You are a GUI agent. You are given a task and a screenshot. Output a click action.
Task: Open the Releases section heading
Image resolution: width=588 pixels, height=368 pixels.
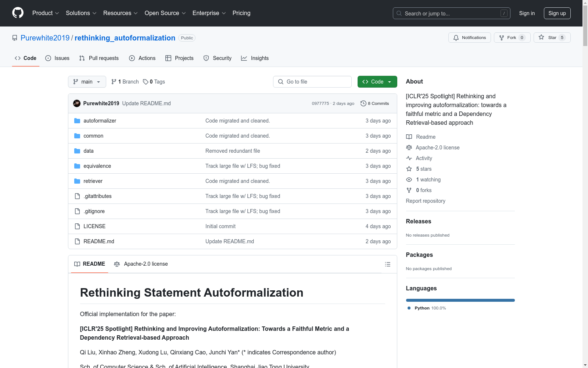coord(419,221)
